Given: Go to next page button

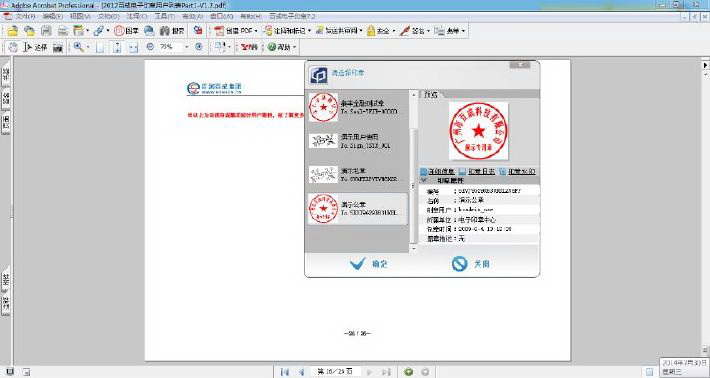Looking at the screenshot, I should [369, 372].
